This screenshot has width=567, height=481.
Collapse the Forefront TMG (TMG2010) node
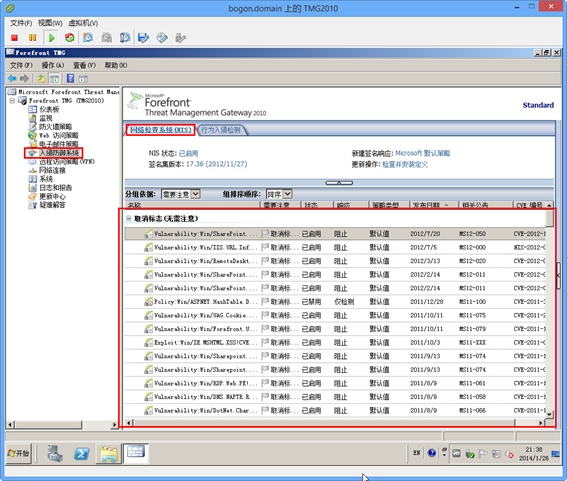point(12,101)
